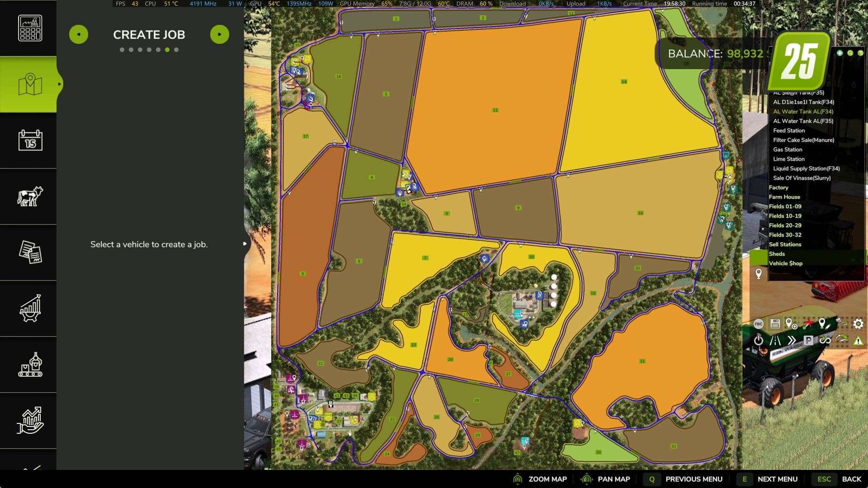The height and width of the screenshot is (488, 868).
Task: Expand the Farm House category
Action: pyautogui.click(x=784, y=197)
